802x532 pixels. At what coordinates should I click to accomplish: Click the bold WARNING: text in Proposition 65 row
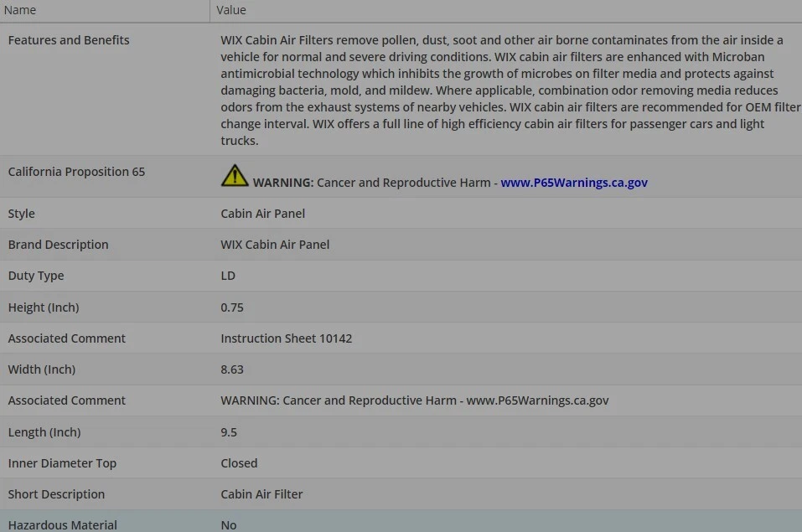pyautogui.click(x=283, y=183)
